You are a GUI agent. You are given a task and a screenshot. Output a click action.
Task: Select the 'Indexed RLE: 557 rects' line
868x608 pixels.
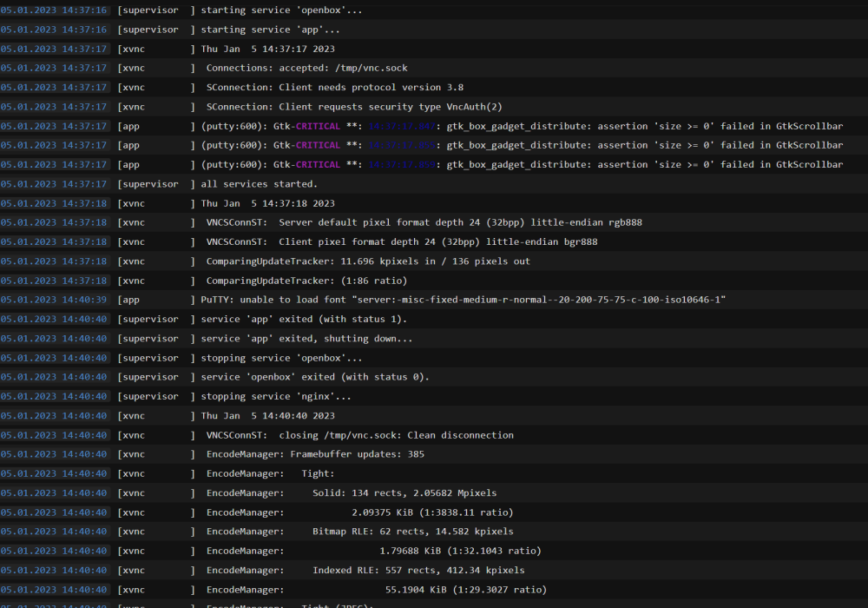[434, 570]
